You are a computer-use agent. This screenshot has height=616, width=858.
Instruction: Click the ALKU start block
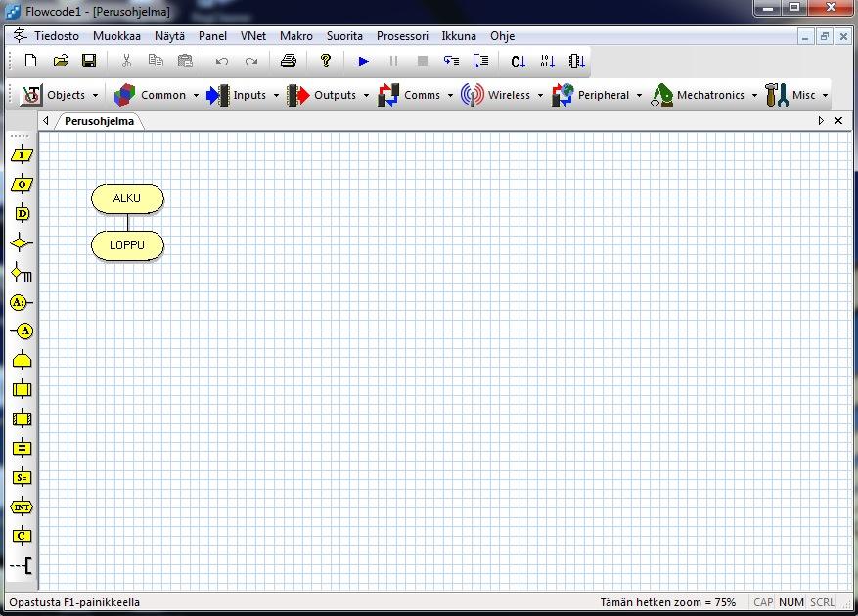tap(127, 198)
